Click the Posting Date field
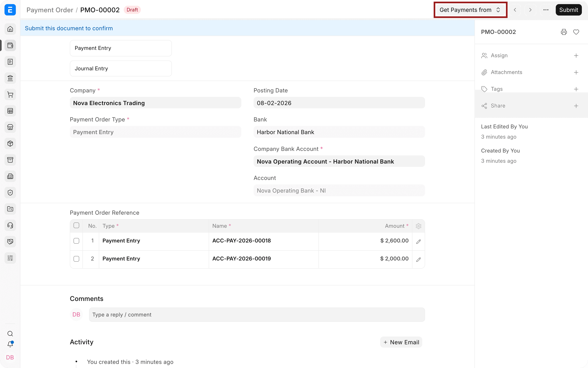This screenshot has width=588, height=368. pos(339,103)
